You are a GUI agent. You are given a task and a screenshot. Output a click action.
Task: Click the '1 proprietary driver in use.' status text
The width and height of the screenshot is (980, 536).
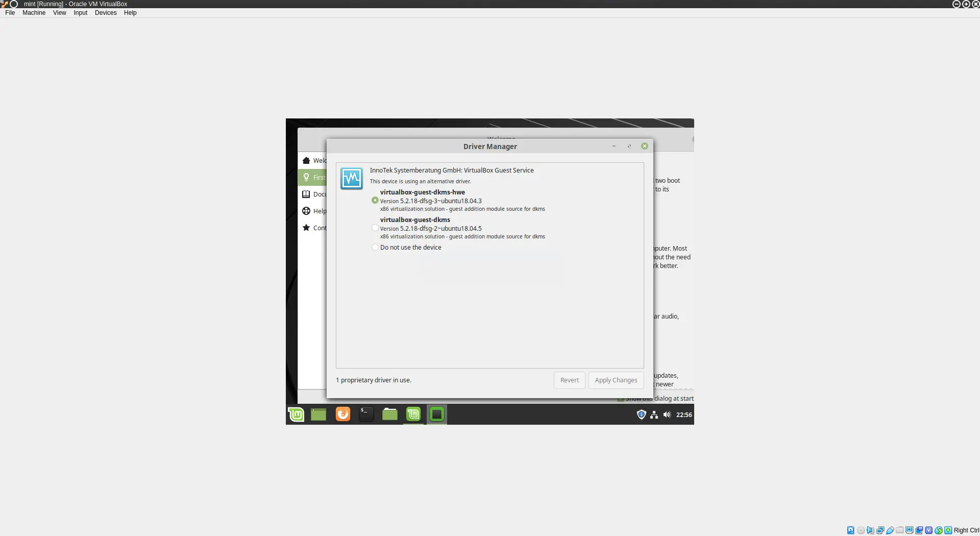click(374, 380)
